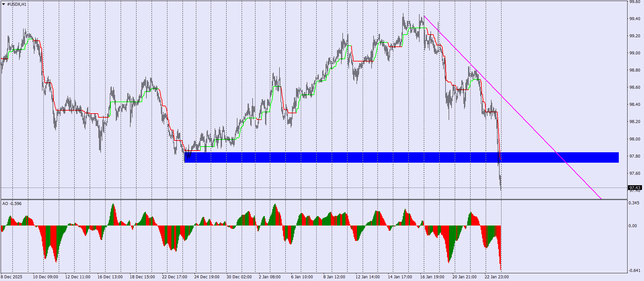Click the #USDX,H1 chart title
Screen dimensions: 644x281
coord(17,4)
